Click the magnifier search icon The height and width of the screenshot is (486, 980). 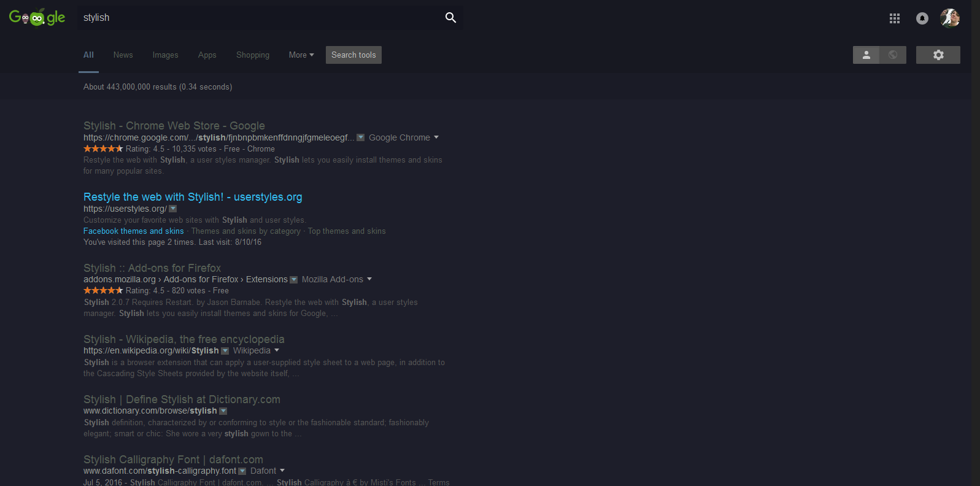450,18
